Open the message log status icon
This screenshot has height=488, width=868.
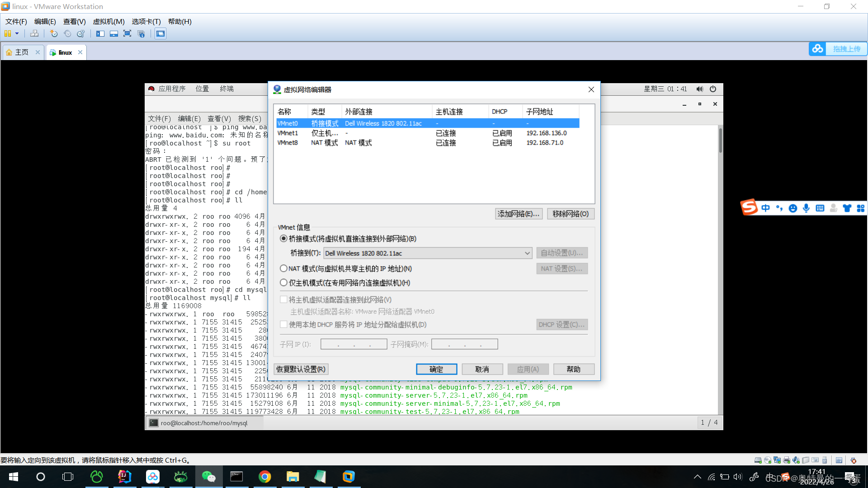point(839,460)
